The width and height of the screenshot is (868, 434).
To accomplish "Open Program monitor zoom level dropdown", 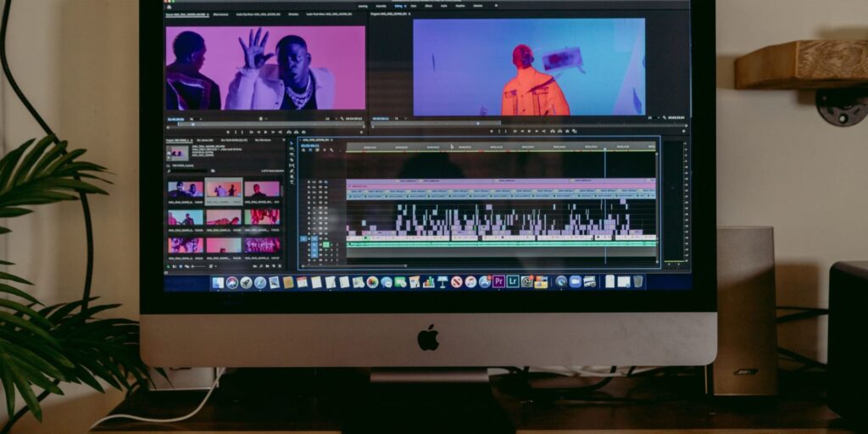I will tap(401, 119).
